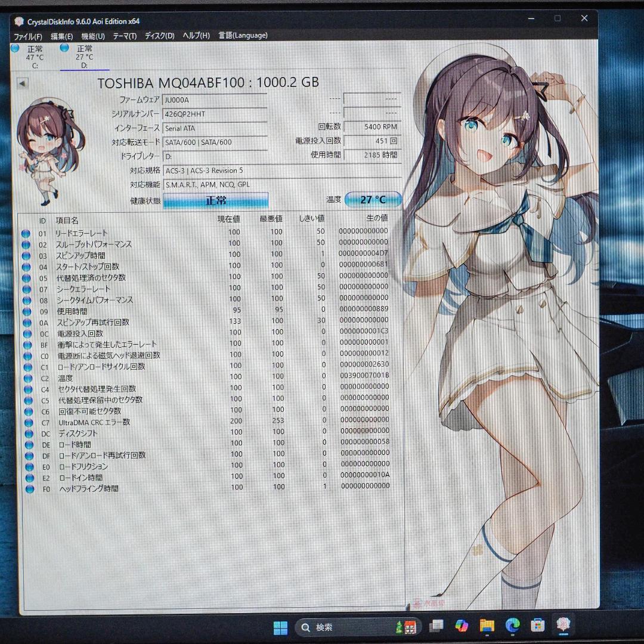Click the 27 °C temperature button
This screenshot has width=644, height=644.
(373, 200)
